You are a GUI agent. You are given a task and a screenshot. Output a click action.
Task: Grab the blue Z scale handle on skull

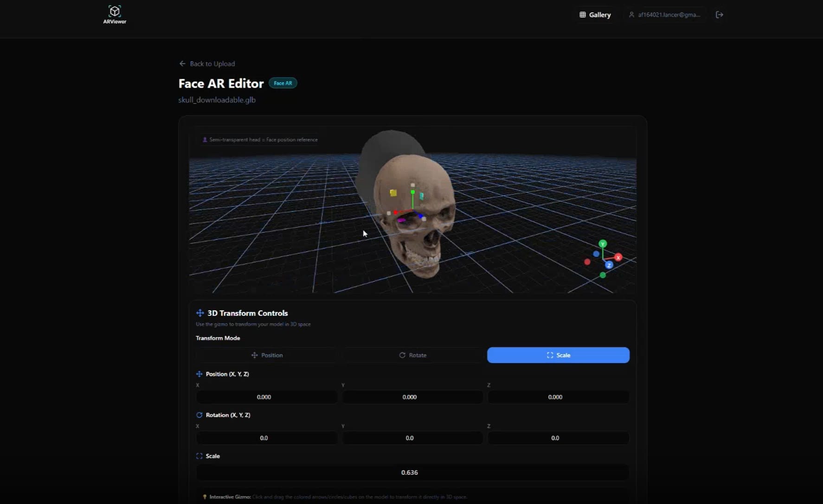coord(421,216)
